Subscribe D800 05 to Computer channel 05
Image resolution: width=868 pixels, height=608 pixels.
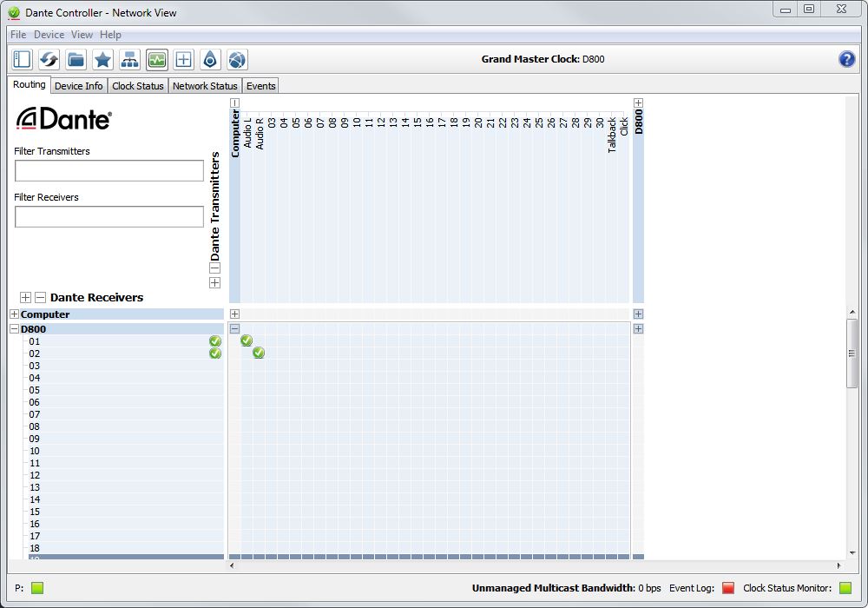tap(296, 390)
